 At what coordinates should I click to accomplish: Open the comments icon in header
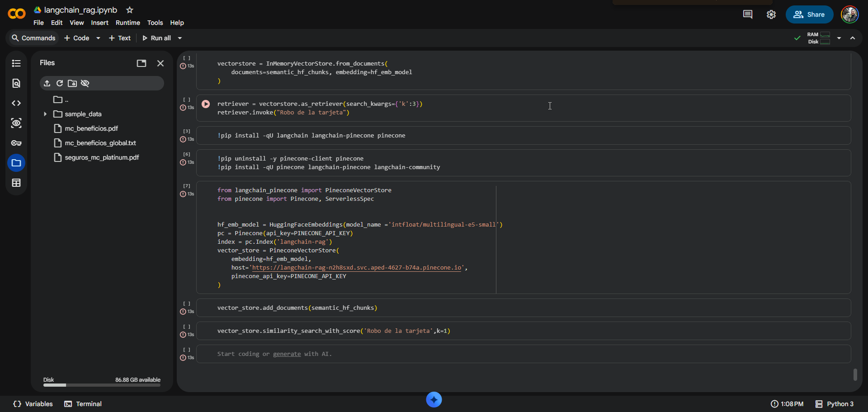748,14
